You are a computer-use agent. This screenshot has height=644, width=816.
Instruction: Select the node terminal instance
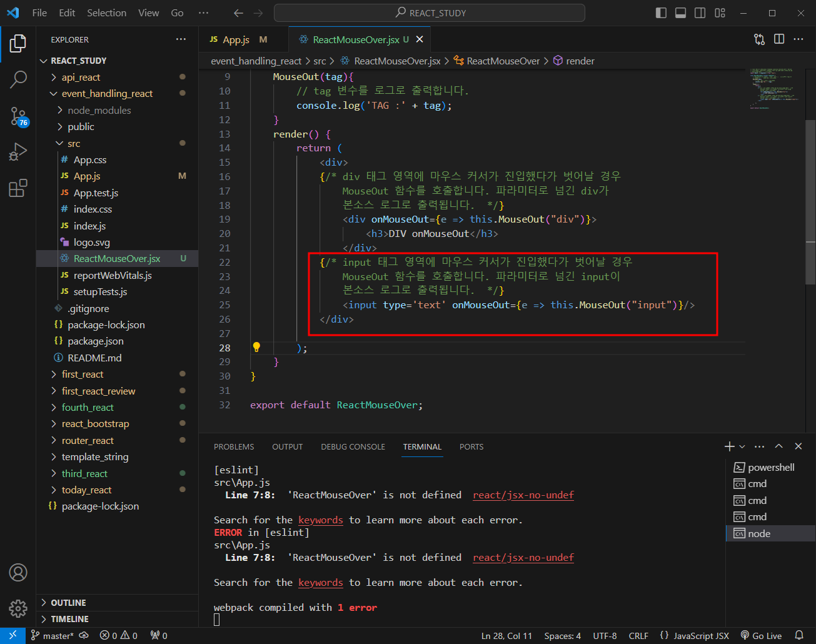click(770, 533)
